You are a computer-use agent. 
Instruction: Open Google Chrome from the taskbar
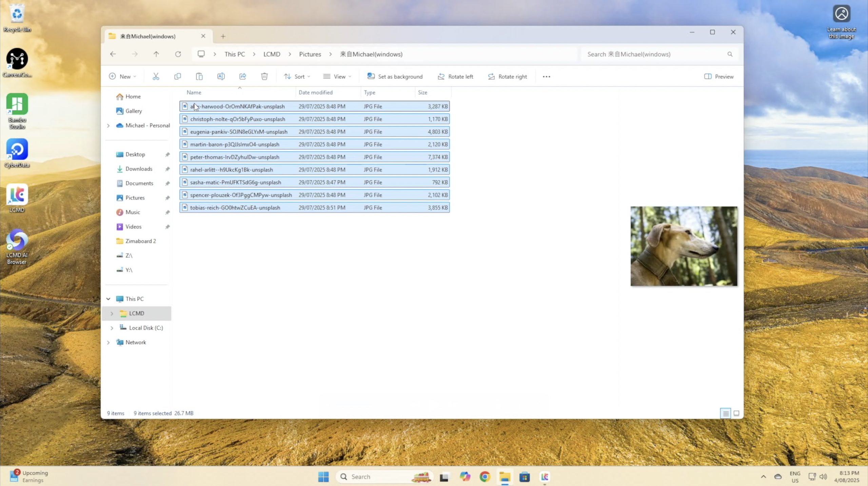(485, 477)
